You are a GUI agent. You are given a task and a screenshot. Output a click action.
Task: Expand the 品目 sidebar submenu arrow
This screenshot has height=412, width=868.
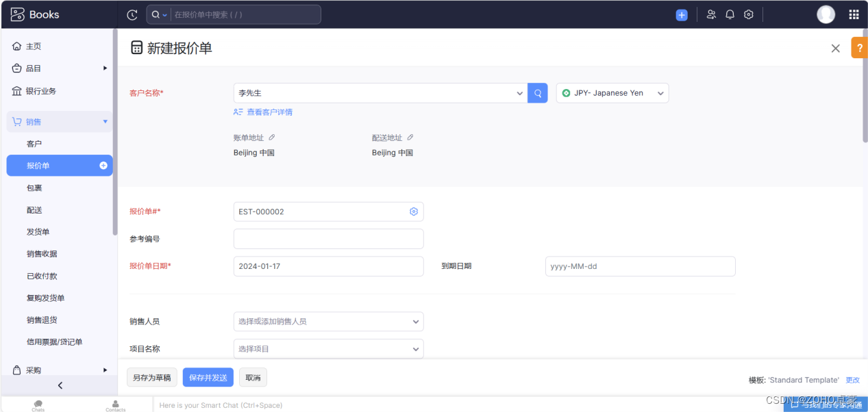105,68
